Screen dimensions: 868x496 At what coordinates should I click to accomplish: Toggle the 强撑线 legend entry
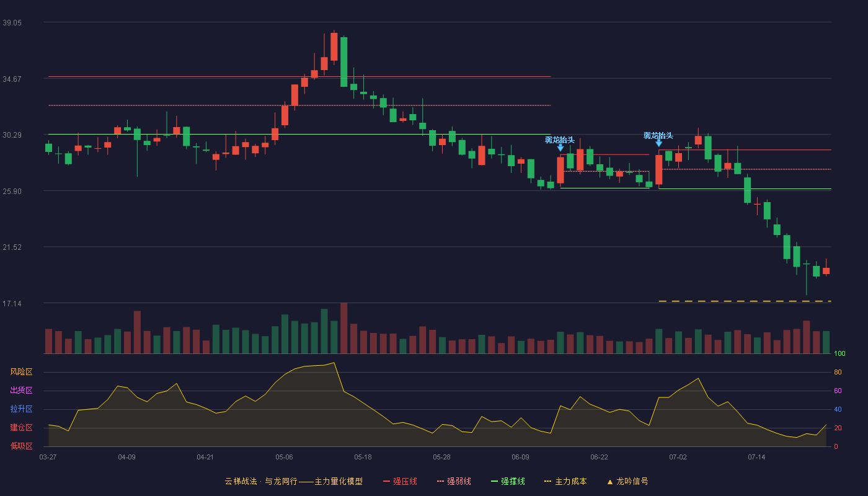508,481
